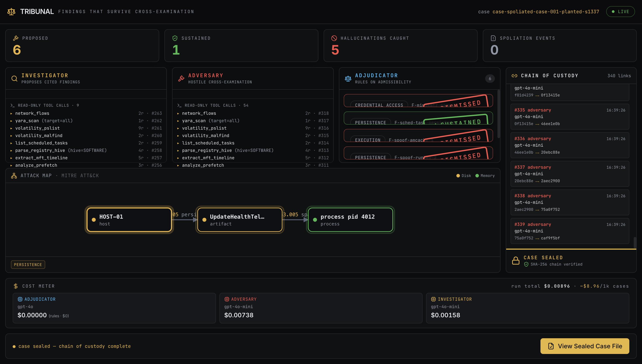Image resolution: width=642 pixels, height=364 pixels.
Task: Click the Proposed gavel icon
Action: click(x=16, y=38)
